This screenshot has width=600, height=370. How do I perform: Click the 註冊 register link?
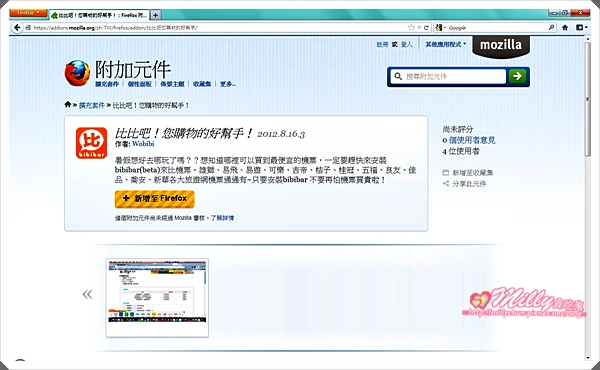[382, 45]
